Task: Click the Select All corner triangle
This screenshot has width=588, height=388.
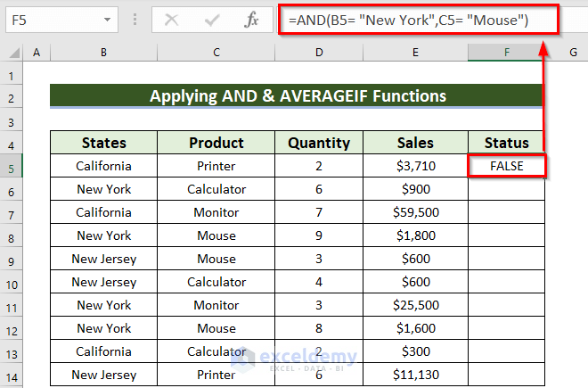Action: [x=14, y=53]
